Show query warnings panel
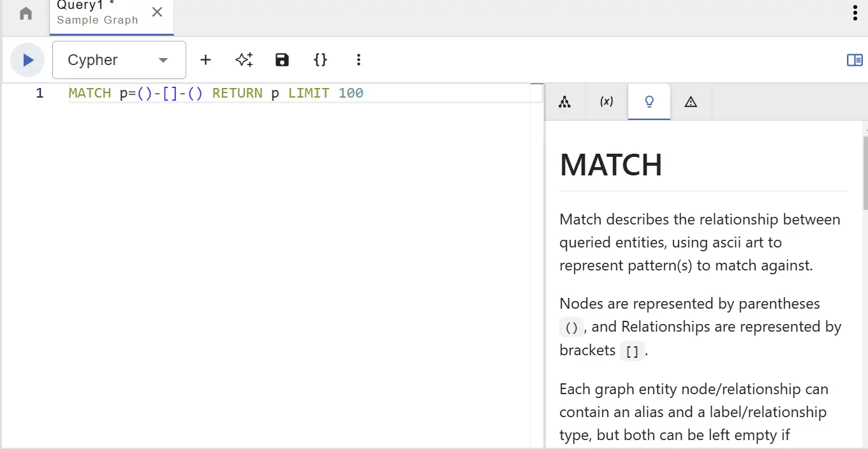This screenshot has height=449, width=868. click(x=691, y=101)
